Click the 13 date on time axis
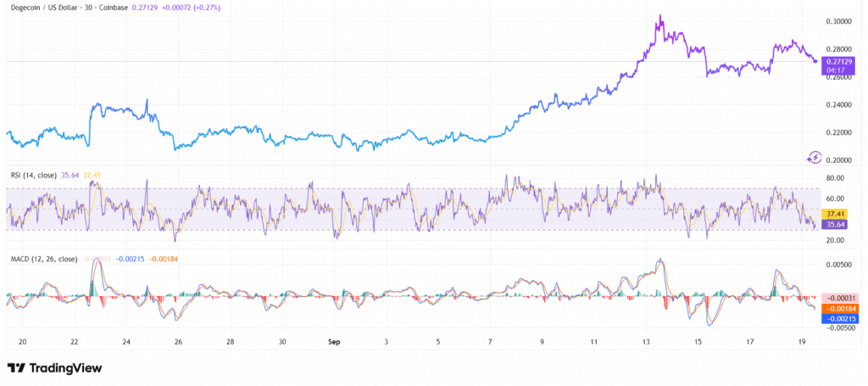 pyautogui.click(x=646, y=342)
